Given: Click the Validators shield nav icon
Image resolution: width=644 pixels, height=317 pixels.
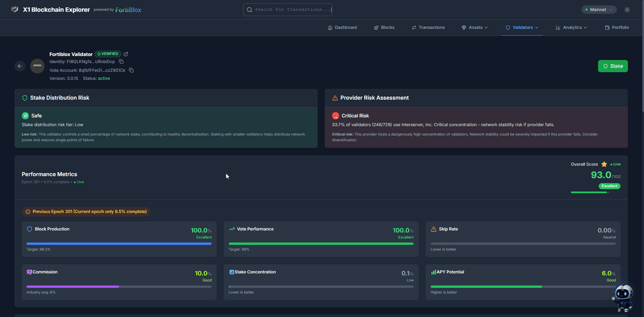Looking at the screenshot, I should [508, 28].
